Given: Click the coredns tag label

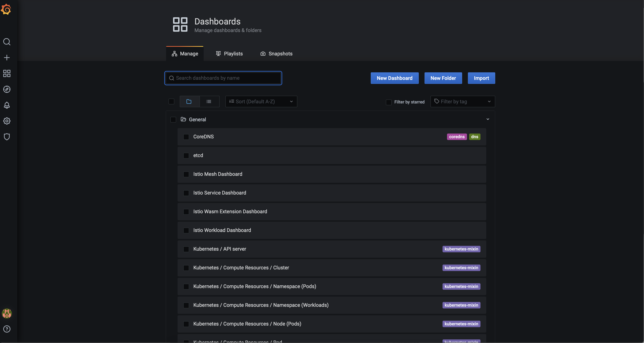Looking at the screenshot, I should 457,137.
